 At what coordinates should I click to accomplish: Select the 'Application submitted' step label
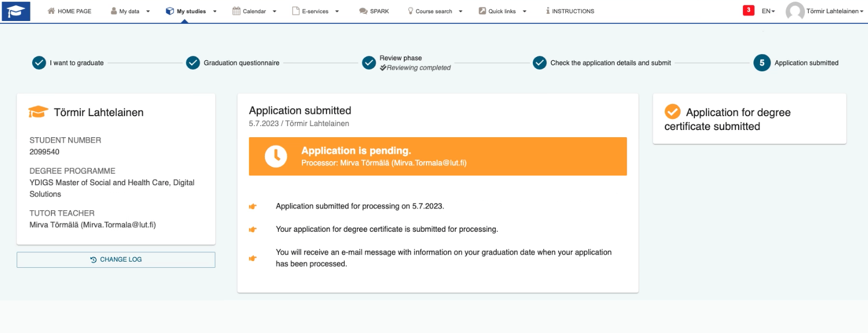tap(807, 63)
